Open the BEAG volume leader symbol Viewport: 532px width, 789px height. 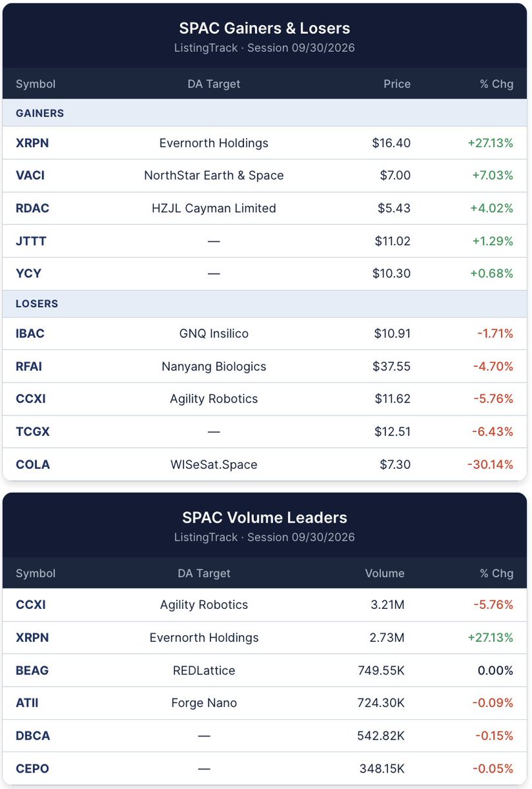click(32, 671)
